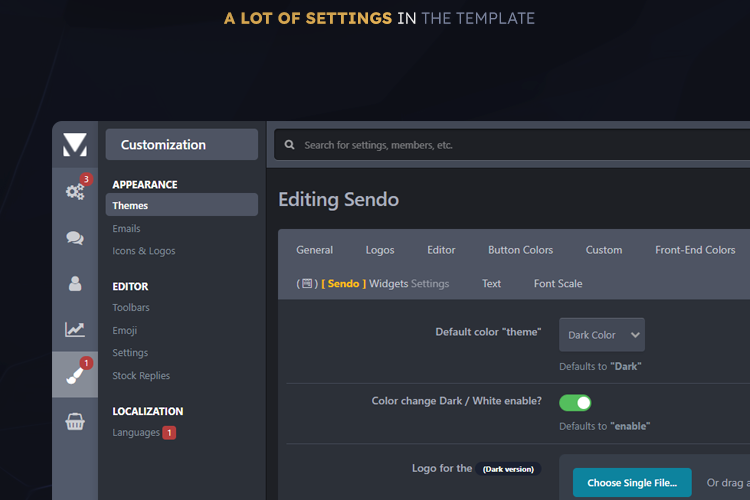Open Icons & Logos in Appearance
750x500 pixels.
pos(144,251)
